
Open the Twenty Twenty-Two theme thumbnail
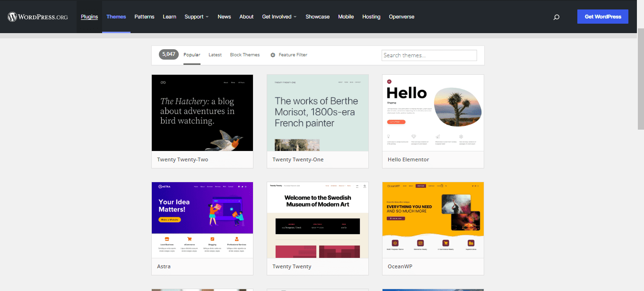coord(202,113)
